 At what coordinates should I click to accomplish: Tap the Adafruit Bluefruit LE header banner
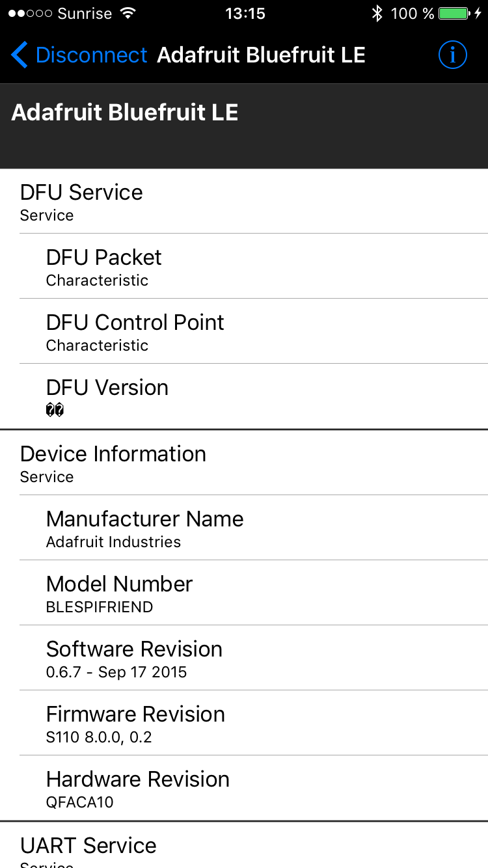pos(244,126)
